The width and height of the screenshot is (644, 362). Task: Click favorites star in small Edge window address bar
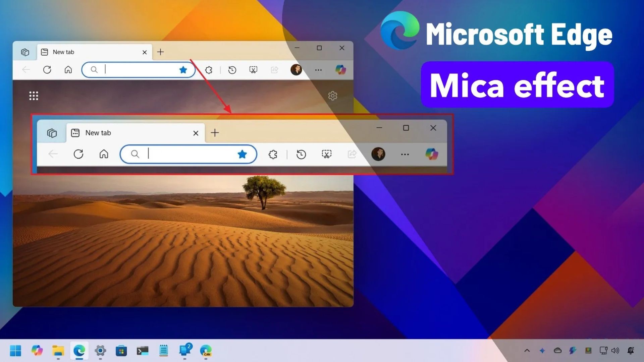coord(183,70)
